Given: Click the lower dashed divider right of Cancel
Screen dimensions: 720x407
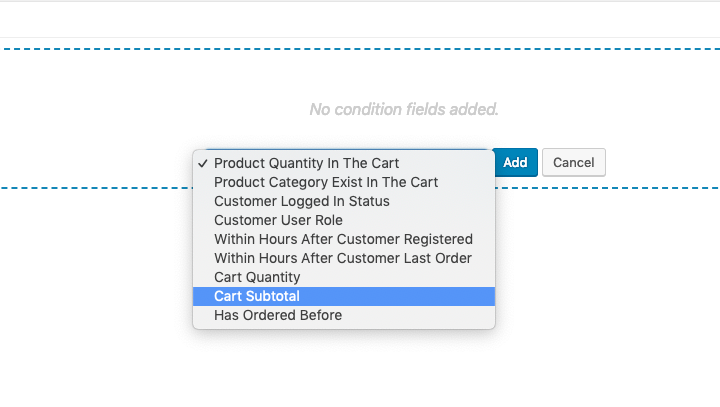Looking at the screenshot, I should [x=660, y=187].
